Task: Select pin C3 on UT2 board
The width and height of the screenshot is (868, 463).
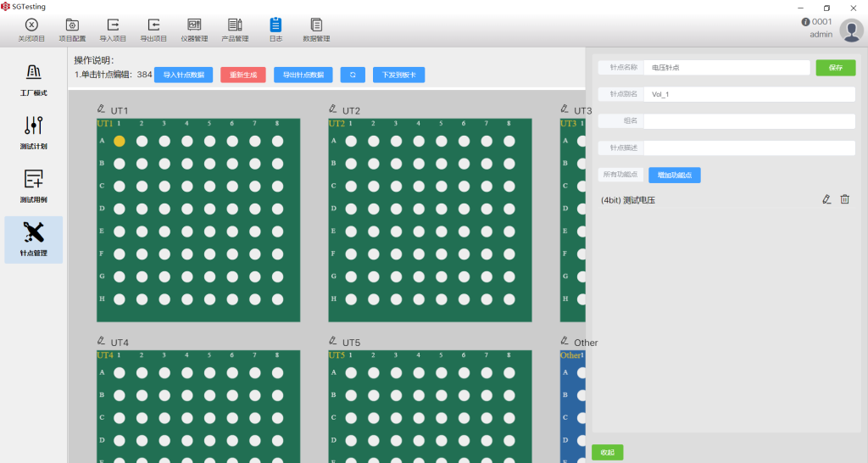Action: pos(397,186)
